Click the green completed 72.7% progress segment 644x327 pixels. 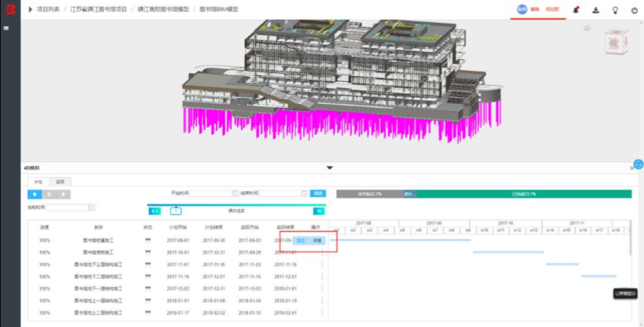pyautogui.click(x=524, y=193)
